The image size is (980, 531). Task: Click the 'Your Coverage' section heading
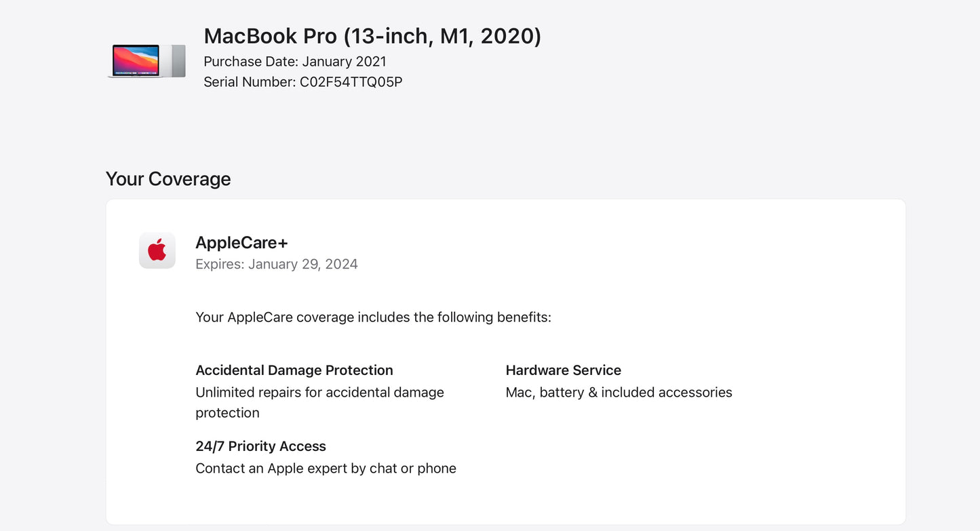tap(168, 179)
